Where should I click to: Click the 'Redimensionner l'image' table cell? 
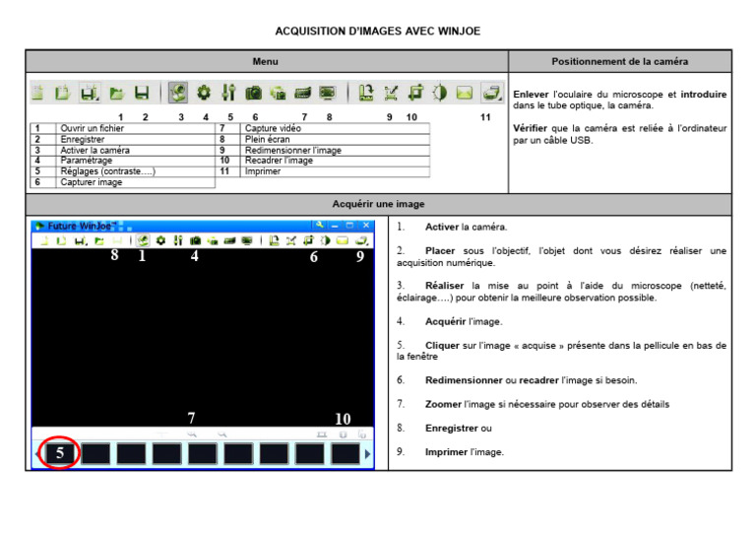click(335, 150)
